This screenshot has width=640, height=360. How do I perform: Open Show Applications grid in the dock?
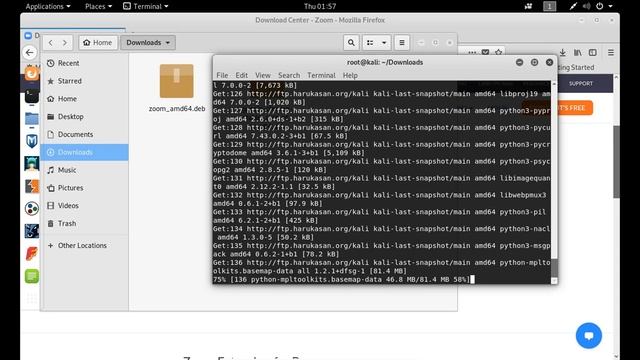tap(31, 299)
